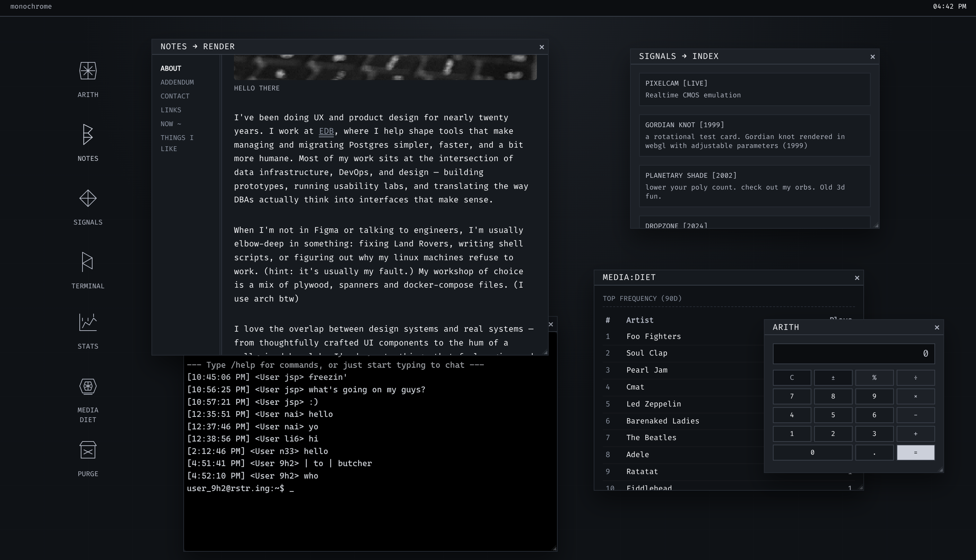Select the Adele row
The image size is (976, 560).
tap(683, 455)
